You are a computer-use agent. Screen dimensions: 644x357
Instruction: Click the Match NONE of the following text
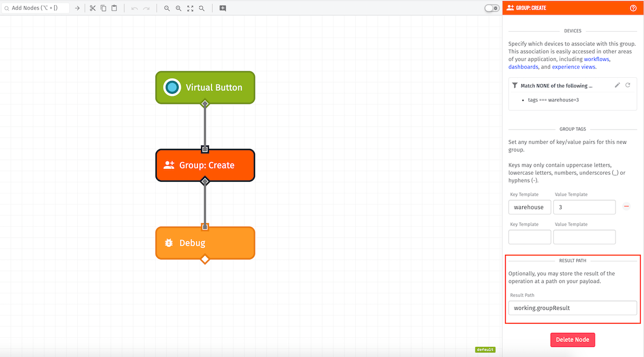coord(557,86)
